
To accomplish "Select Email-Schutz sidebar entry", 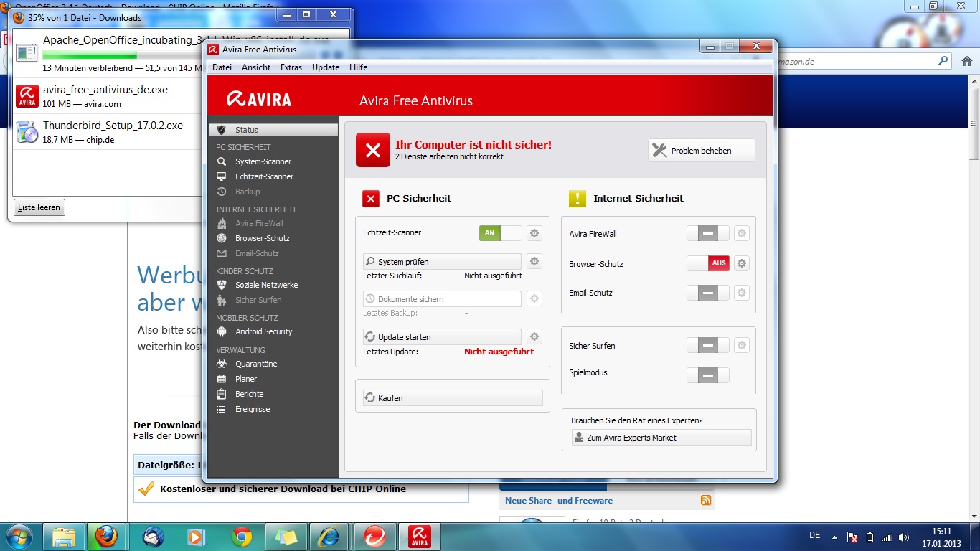I will [x=257, y=253].
